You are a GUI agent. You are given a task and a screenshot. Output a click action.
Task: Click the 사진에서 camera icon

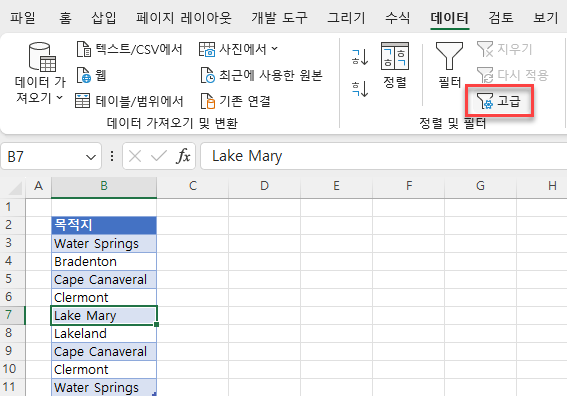pyautogui.click(x=207, y=49)
